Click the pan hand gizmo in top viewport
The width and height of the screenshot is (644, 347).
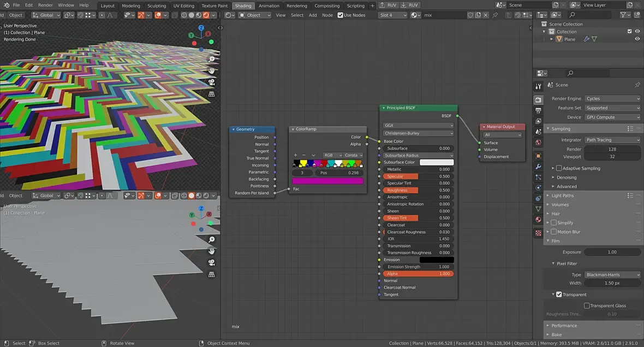212,70
